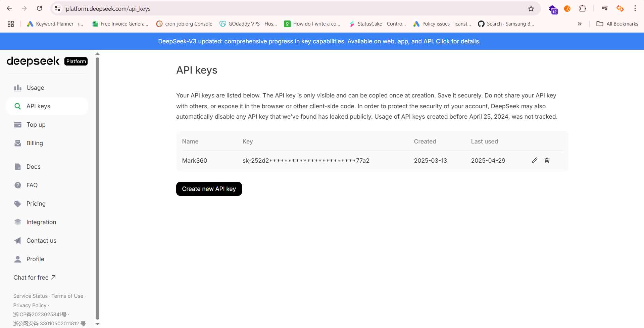Open Keyword Planner bookmark
644x328 pixels.
click(55, 24)
